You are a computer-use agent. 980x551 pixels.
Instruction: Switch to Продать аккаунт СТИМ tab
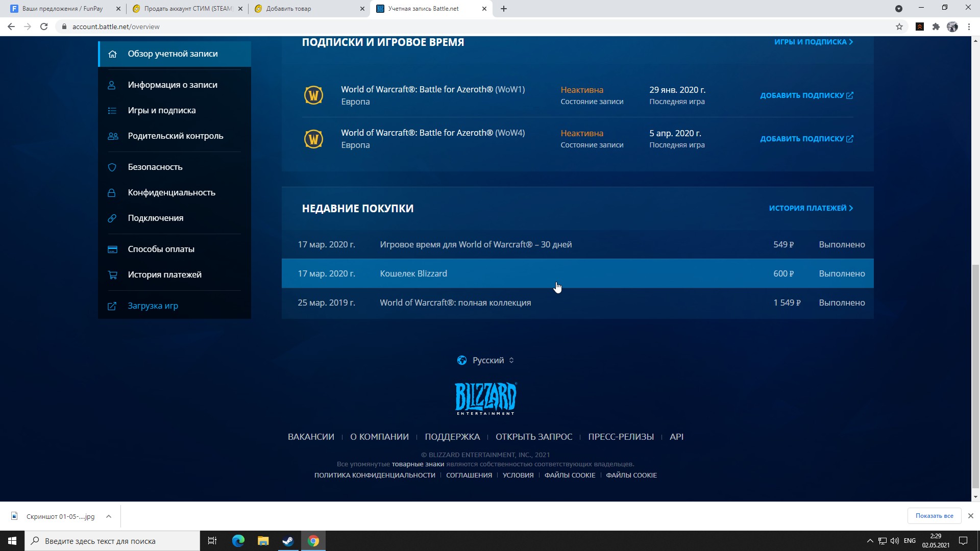click(187, 9)
